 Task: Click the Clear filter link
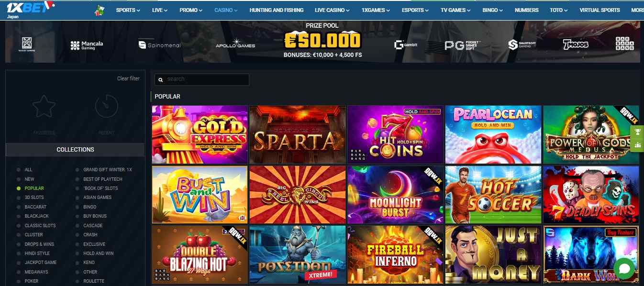pyautogui.click(x=128, y=78)
